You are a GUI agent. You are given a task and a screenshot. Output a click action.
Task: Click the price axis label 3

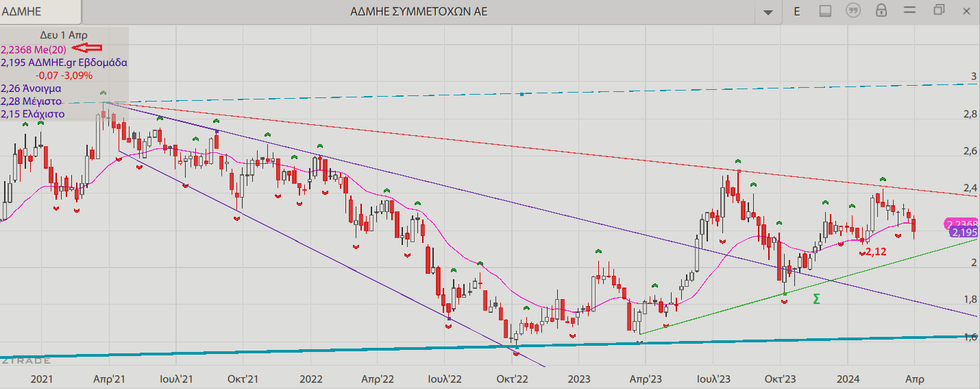[973, 75]
